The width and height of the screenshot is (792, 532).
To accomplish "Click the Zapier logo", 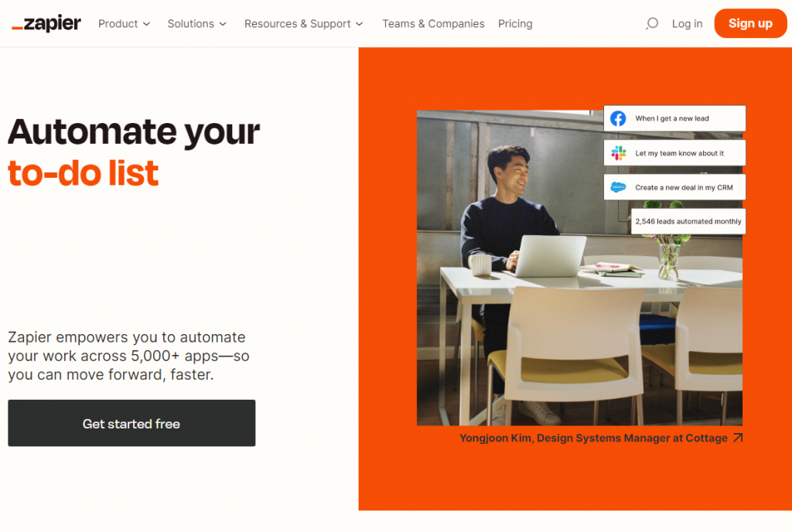I will point(46,24).
